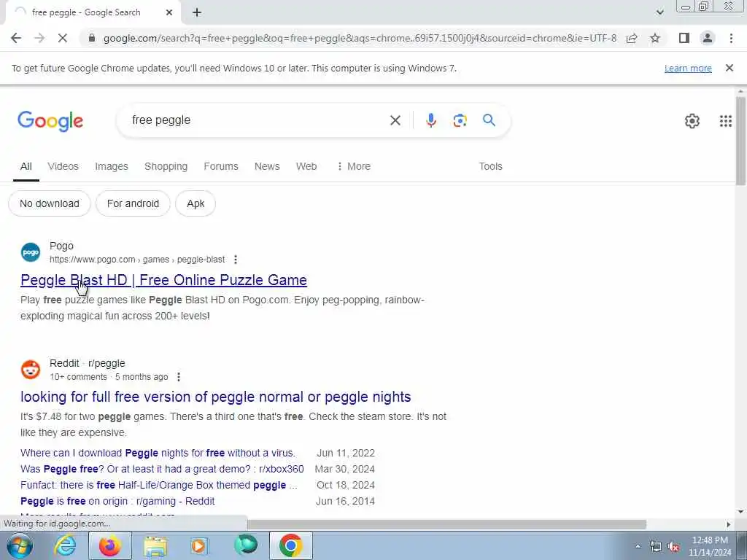
Task: Apply the Apk filter chip
Action: (196, 203)
